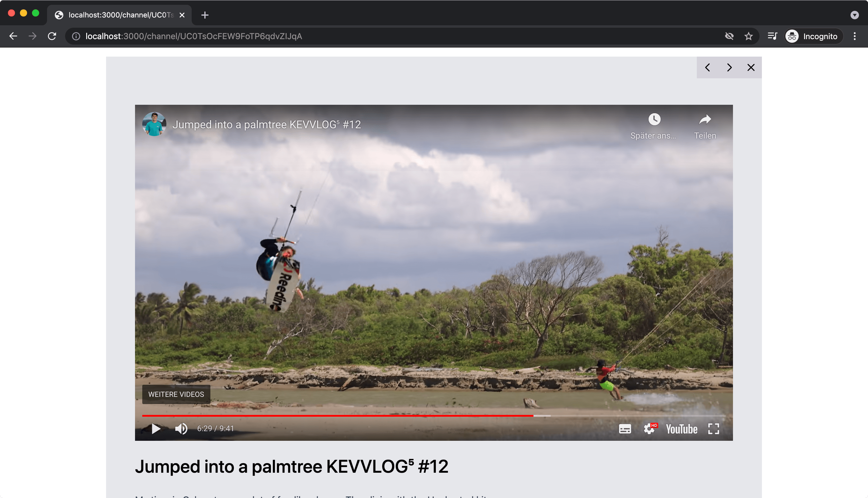Open the media controls icon in toolbar
This screenshot has width=868, height=498.
(x=772, y=36)
